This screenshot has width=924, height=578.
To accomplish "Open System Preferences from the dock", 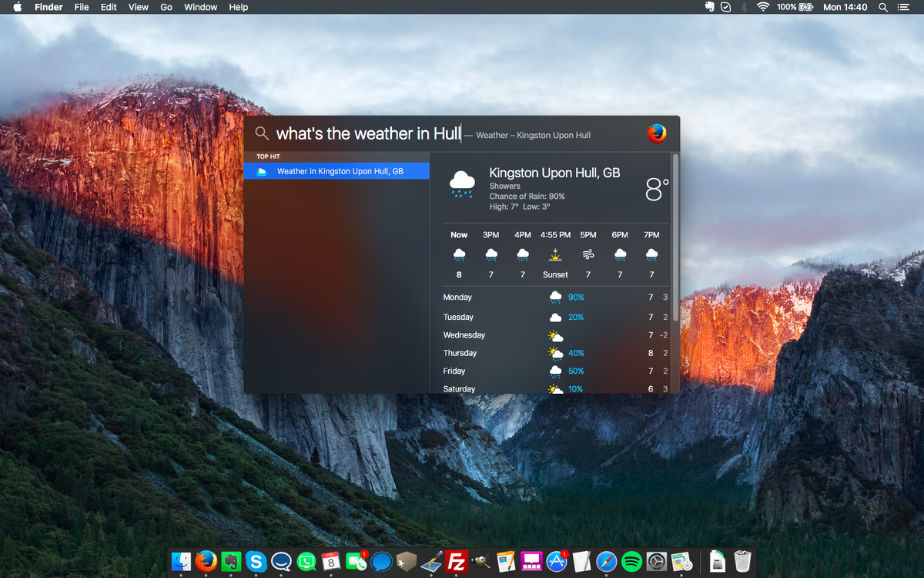I will (x=656, y=563).
